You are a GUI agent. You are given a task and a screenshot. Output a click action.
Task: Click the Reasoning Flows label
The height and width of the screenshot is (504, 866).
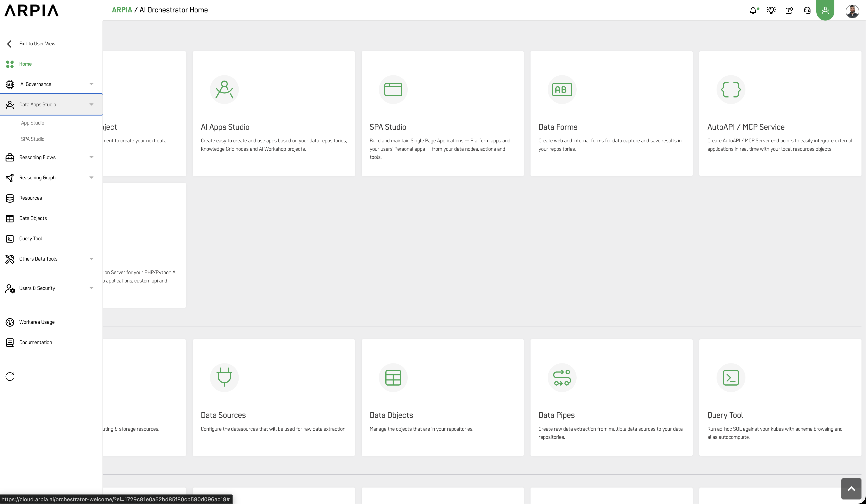click(37, 157)
